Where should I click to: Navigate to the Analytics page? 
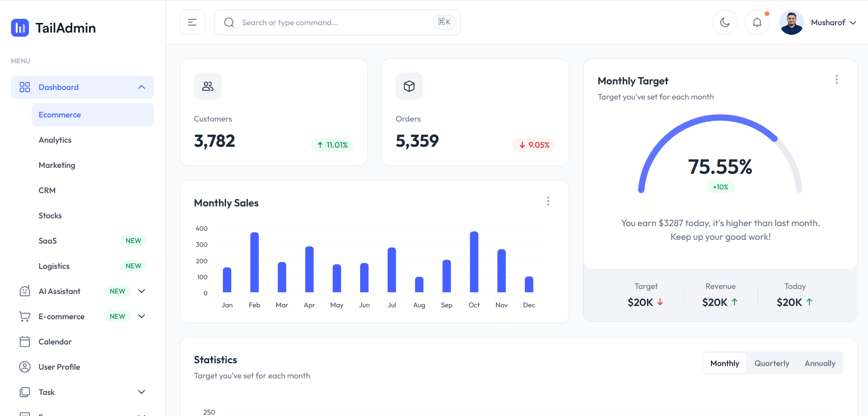pos(55,140)
